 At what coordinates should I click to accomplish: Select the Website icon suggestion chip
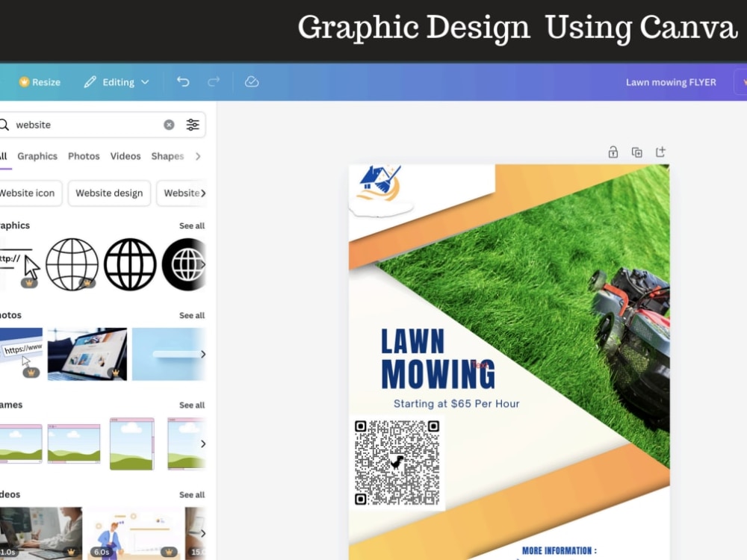[x=27, y=193]
